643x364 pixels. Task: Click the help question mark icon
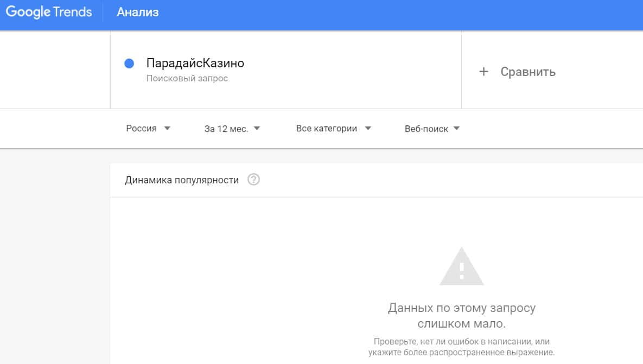(253, 180)
